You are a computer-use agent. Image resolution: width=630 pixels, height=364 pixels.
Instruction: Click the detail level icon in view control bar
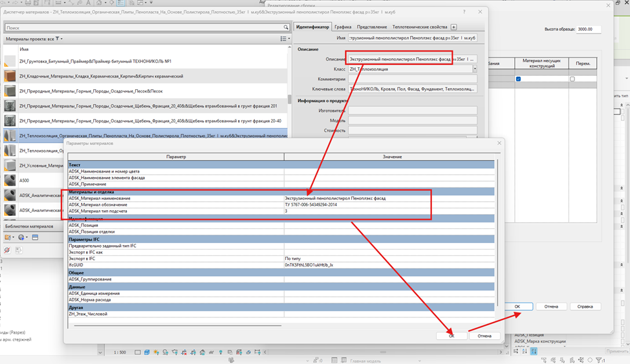pos(137,352)
